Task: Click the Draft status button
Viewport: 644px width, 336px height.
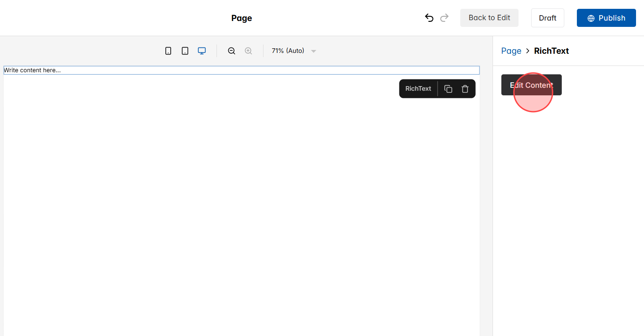Action: click(x=548, y=18)
